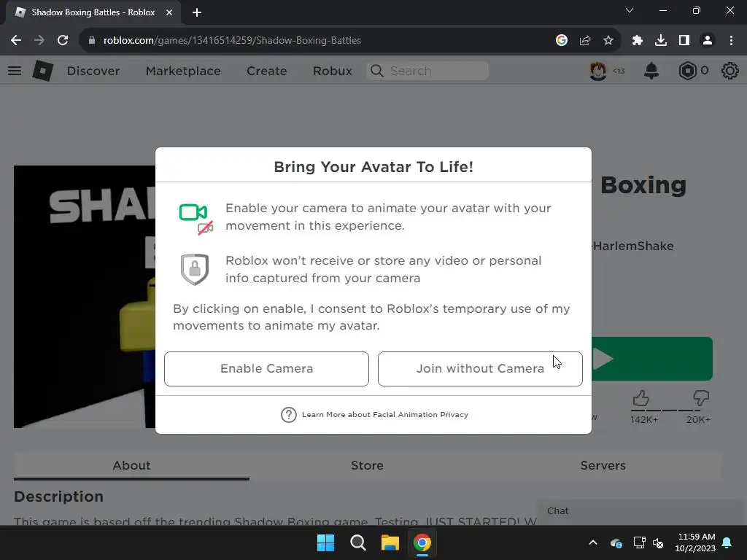Click the "142K+" likes count
747x560 pixels.
644,419
